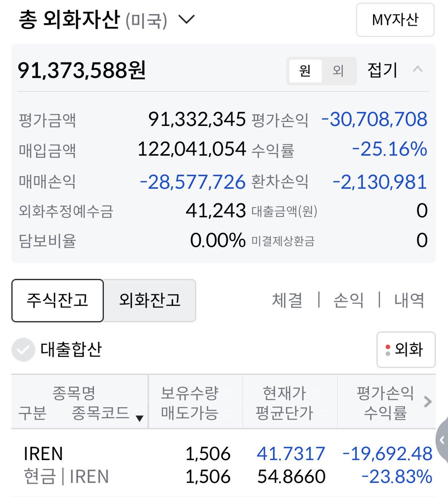Select the 외화잔고 tab

(149, 300)
